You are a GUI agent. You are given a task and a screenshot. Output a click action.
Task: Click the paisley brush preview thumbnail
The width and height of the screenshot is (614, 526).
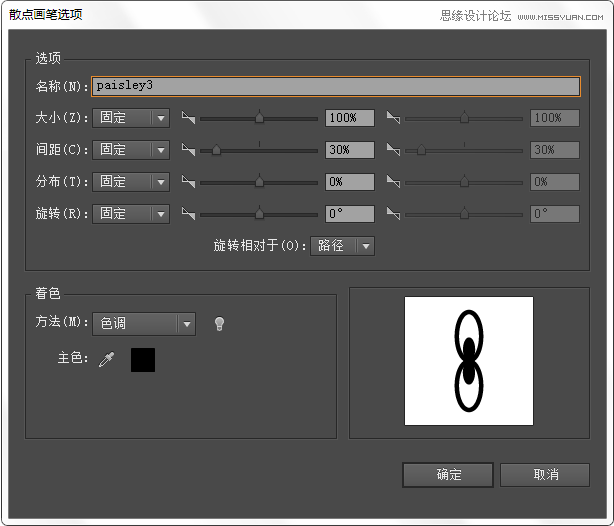click(468, 361)
